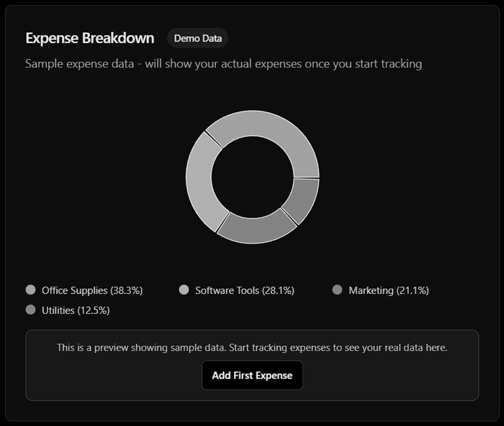This screenshot has width=504, height=426.
Task: Click the preview sample data message sentence
Action: coord(252,348)
